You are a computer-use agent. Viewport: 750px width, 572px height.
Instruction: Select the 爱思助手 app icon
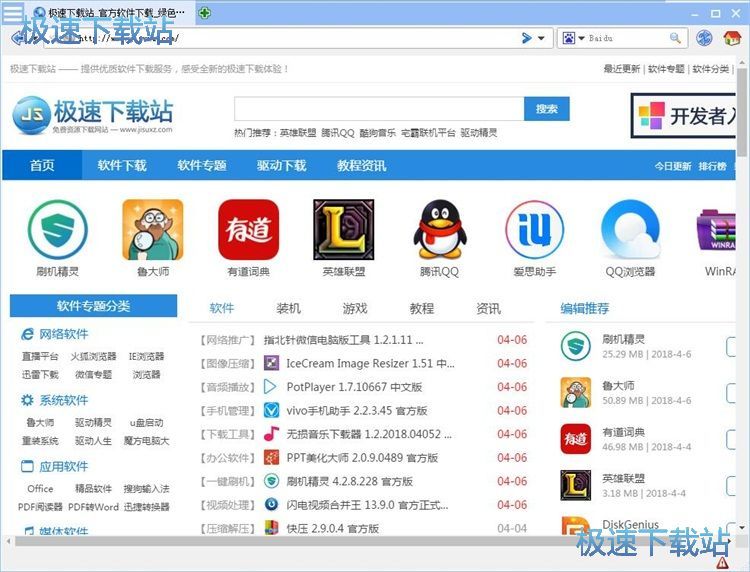click(x=534, y=229)
